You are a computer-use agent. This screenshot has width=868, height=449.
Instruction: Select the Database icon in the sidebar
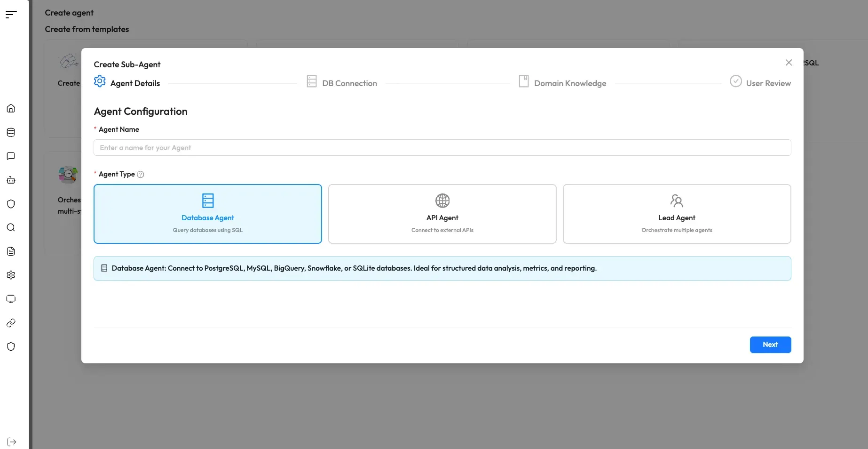click(10, 132)
